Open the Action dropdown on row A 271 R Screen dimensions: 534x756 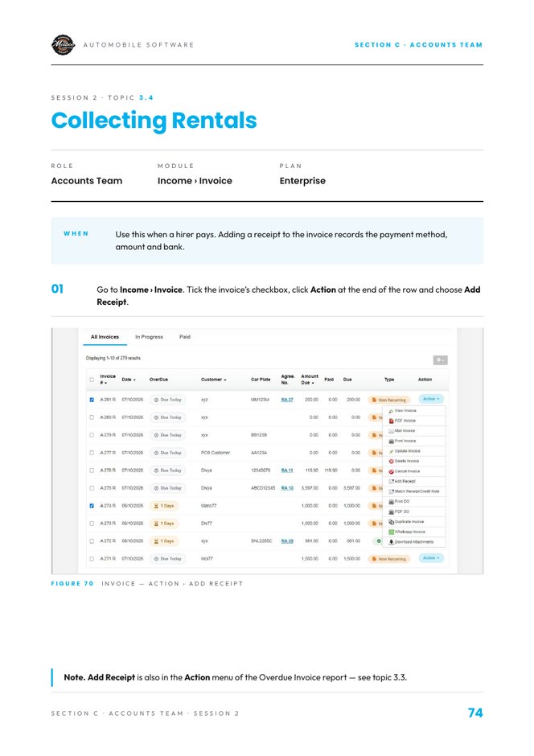(431, 558)
